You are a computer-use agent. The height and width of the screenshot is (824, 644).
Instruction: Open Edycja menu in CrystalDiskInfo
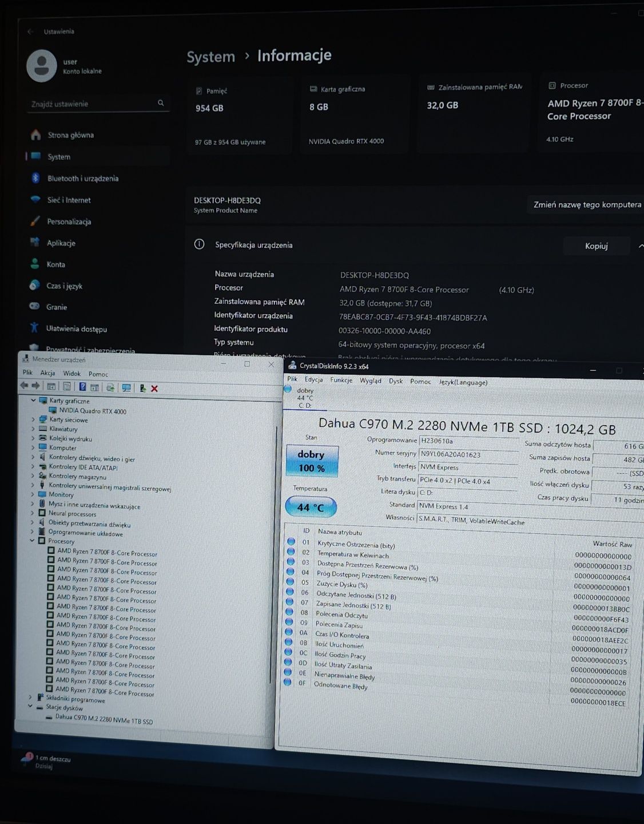tap(313, 379)
